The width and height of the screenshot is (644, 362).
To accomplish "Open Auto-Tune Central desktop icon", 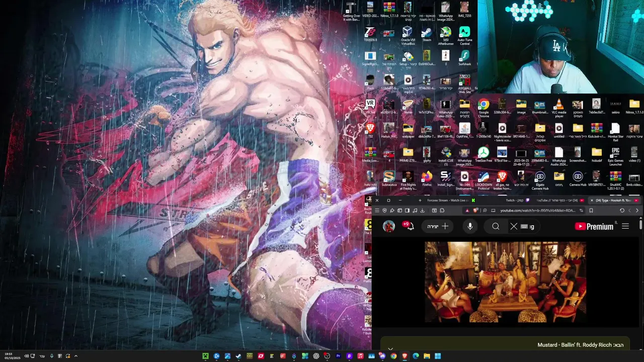I will click(464, 35).
